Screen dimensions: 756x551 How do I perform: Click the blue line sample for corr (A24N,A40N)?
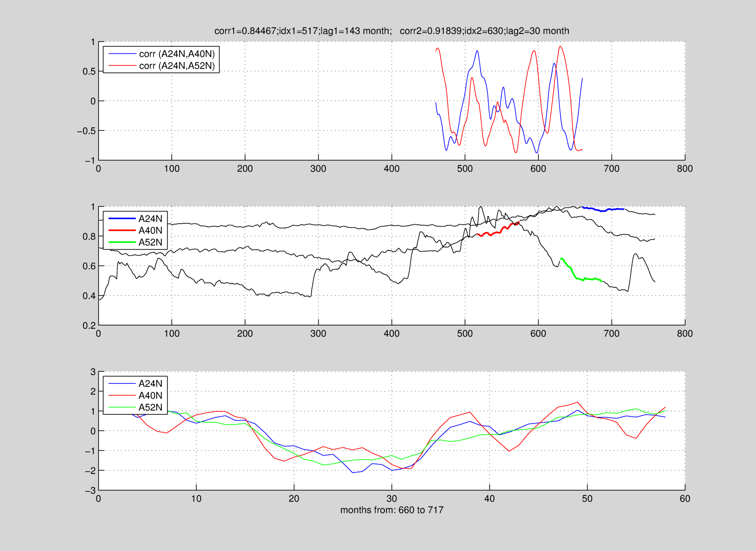pos(122,54)
